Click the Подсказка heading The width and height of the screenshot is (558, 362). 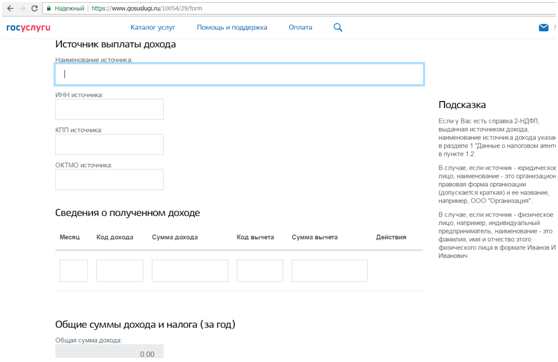[462, 105]
